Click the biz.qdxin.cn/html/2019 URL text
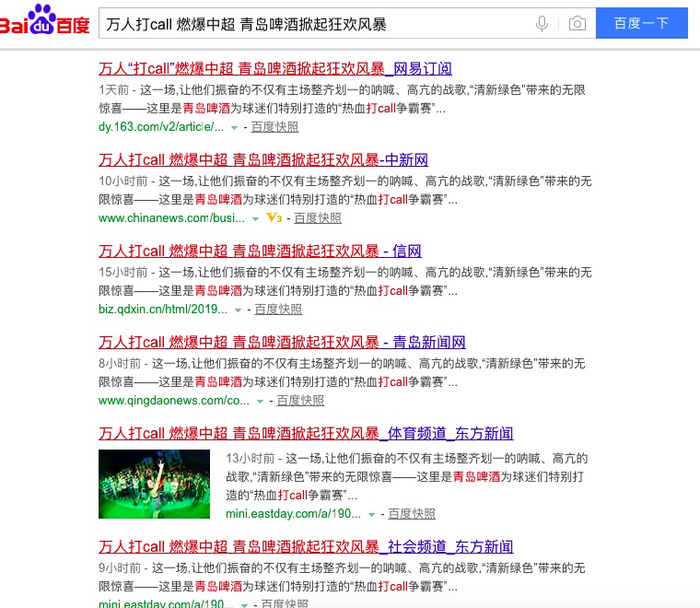 tap(163, 310)
